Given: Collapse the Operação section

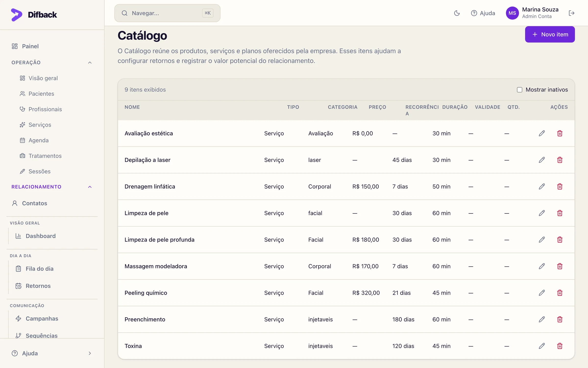Looking at the screenshot, I should click(x=90, y=63).
